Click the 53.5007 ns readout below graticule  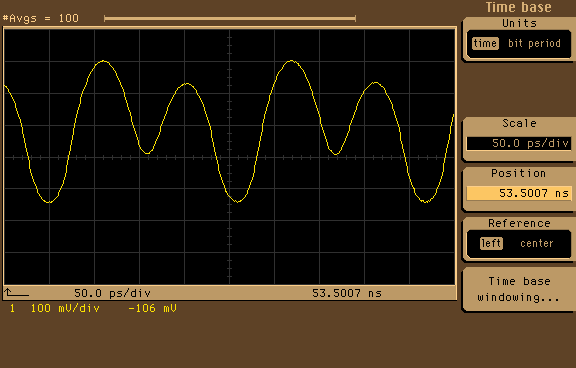click(347, 293)
